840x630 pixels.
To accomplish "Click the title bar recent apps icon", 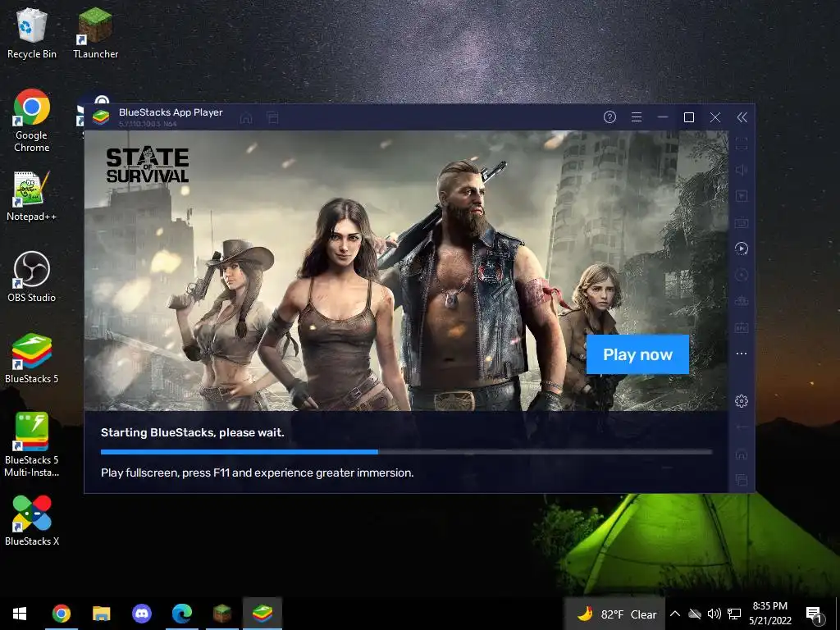I will click(x=272, y=118).
